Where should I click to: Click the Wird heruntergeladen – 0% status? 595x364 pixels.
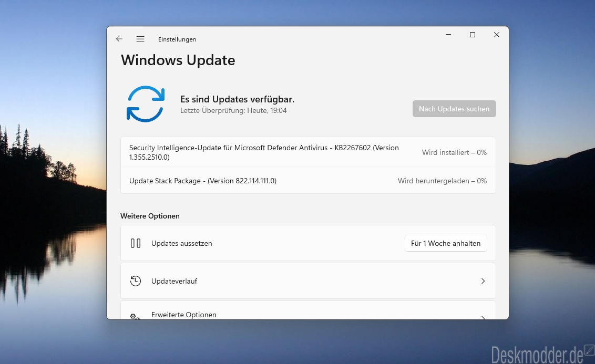point(442,181)
